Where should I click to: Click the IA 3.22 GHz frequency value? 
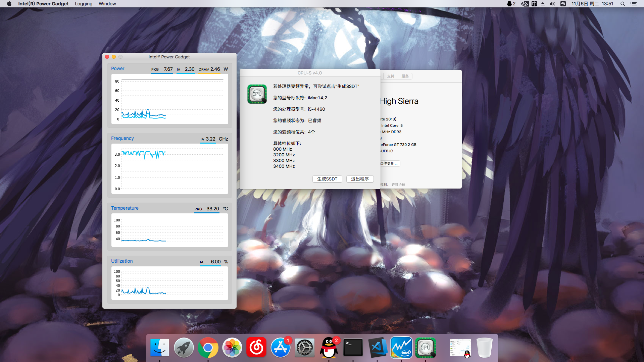(208, 139)
